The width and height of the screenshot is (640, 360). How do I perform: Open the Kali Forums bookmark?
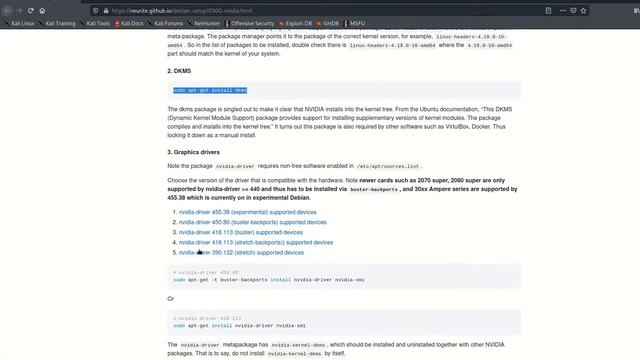(165, 23)
